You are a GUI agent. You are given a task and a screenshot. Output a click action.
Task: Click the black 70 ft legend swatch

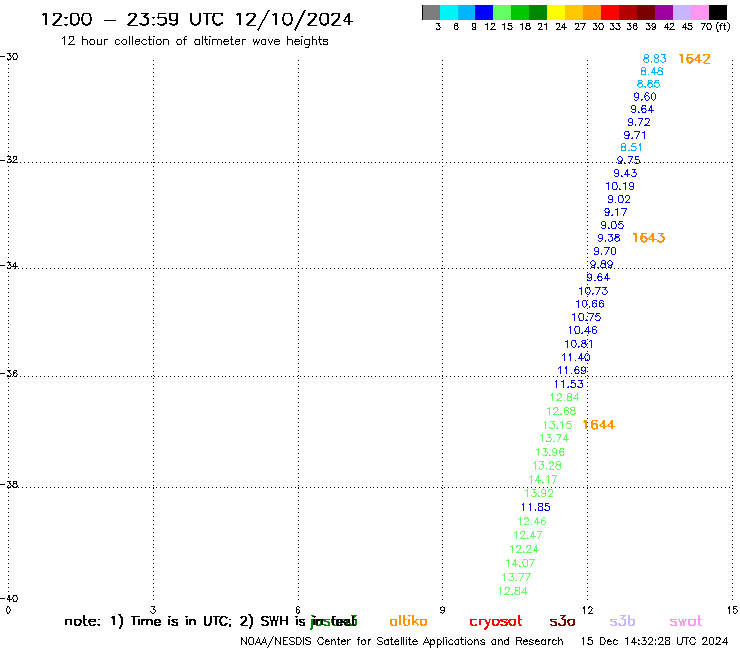click(718, 12)
